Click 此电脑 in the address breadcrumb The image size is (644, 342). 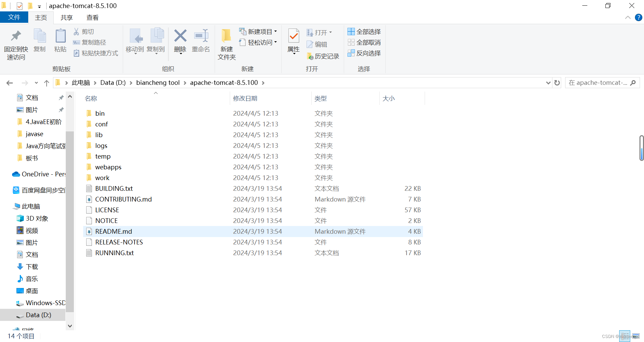(x=81, y=83)
